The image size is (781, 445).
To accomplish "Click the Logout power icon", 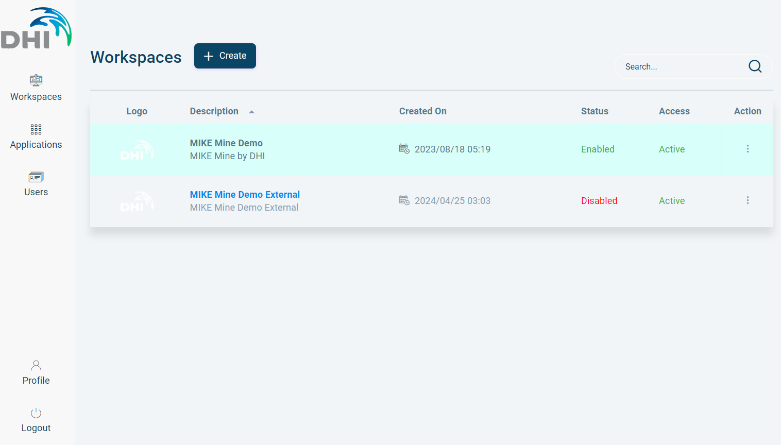I will click(x=36, y=413).
